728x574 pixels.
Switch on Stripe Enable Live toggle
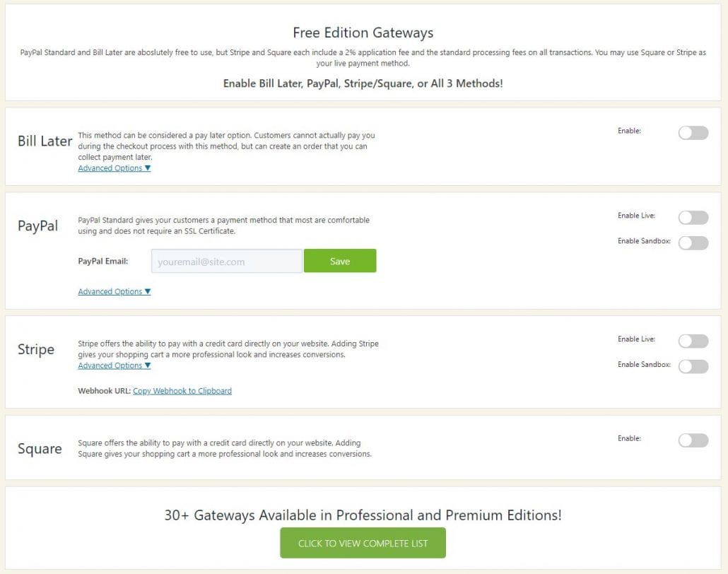click(x=693, y=341)
